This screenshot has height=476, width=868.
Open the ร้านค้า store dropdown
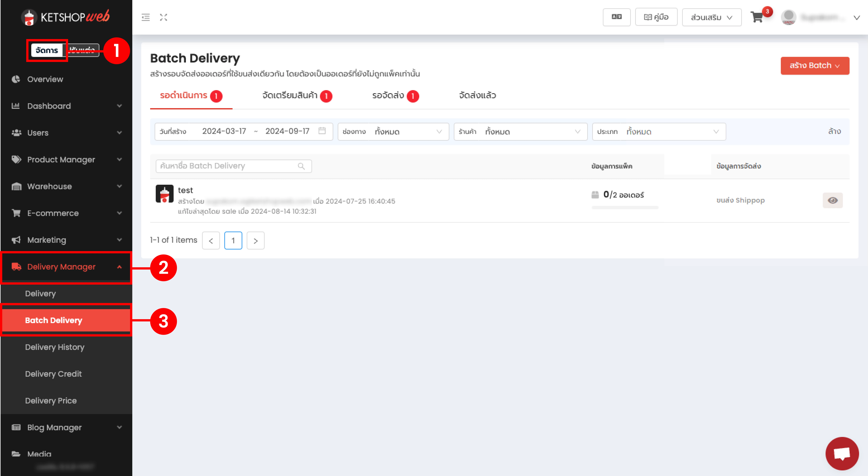(x=521, y=131)
